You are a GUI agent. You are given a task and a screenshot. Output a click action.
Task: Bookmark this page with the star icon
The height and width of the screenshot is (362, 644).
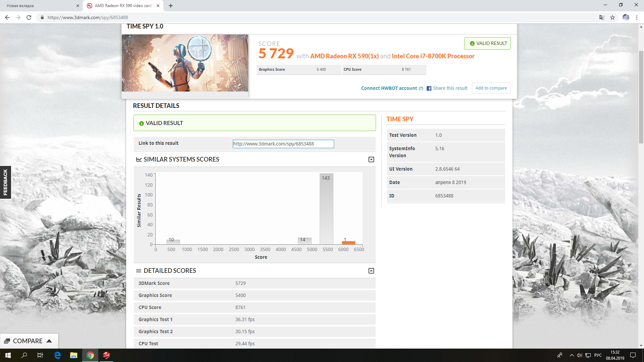coord(612,17)
